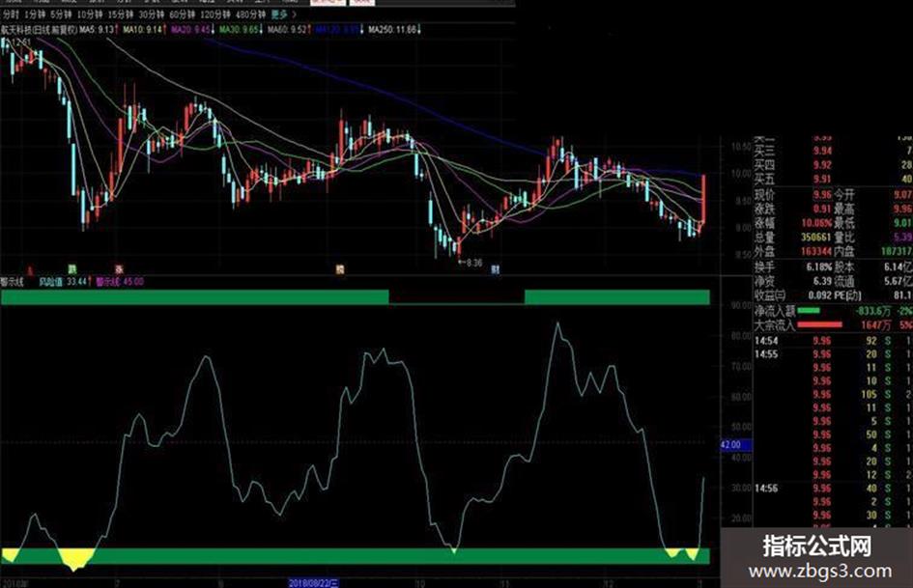Click the blue 财 info marker icon
This screenshot has width=913, height=588.
point(495,269)
